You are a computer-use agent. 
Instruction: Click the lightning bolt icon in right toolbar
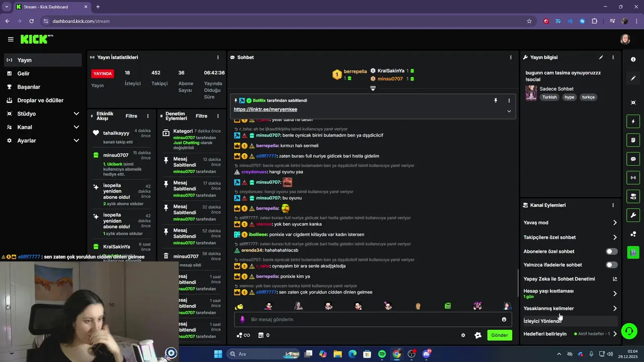(x=633, y=121)
